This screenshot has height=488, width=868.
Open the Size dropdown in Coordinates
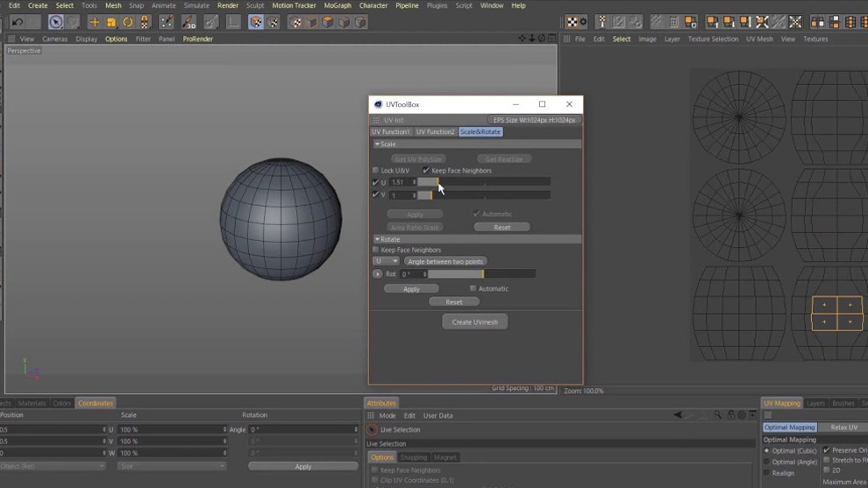click(x=172, y=466)
